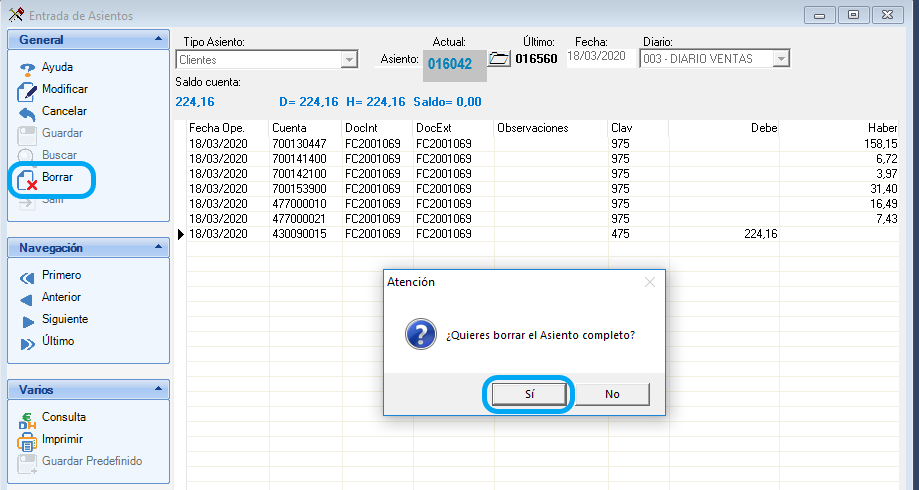Decline deletion with the No button
The image size is (919, 490).
(612, 394)
